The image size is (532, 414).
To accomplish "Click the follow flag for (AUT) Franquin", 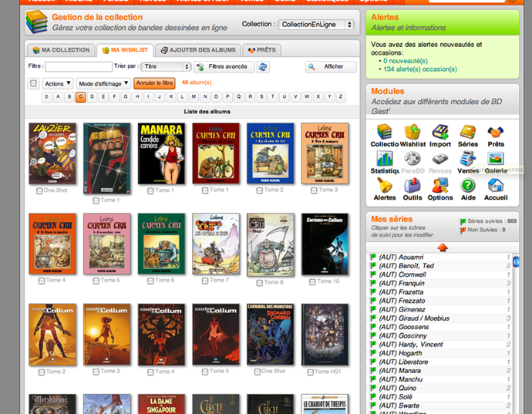I will (373, 283).
